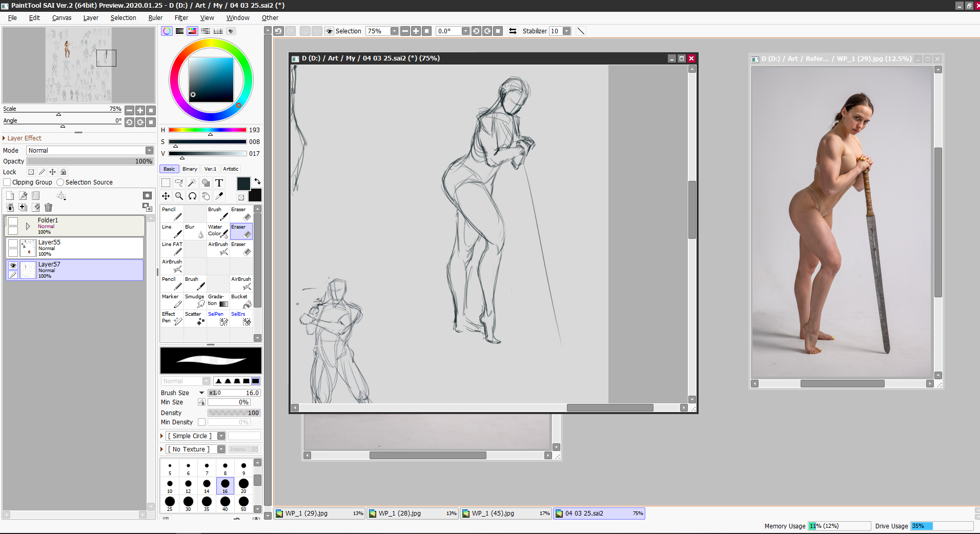Hide Layer57 using its eye icon
The height and width of the screenshot is (534, 980).
(13, 265)
